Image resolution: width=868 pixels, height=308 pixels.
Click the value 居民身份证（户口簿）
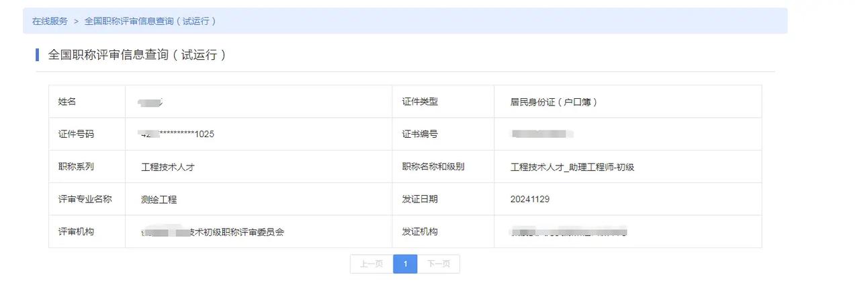554,102
